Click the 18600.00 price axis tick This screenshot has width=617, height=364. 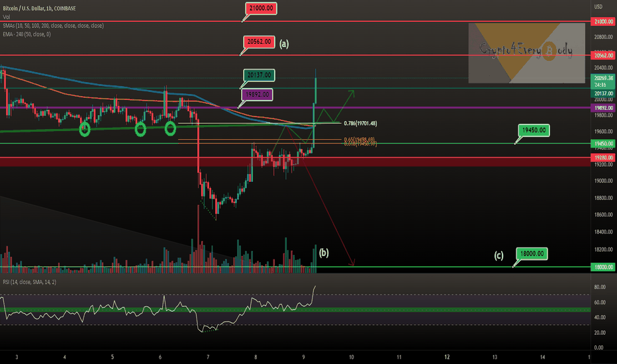click(x=603, y=215)
